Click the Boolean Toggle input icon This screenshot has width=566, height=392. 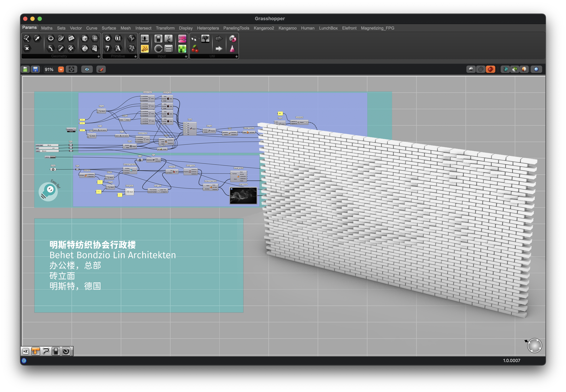pos(158,38)
